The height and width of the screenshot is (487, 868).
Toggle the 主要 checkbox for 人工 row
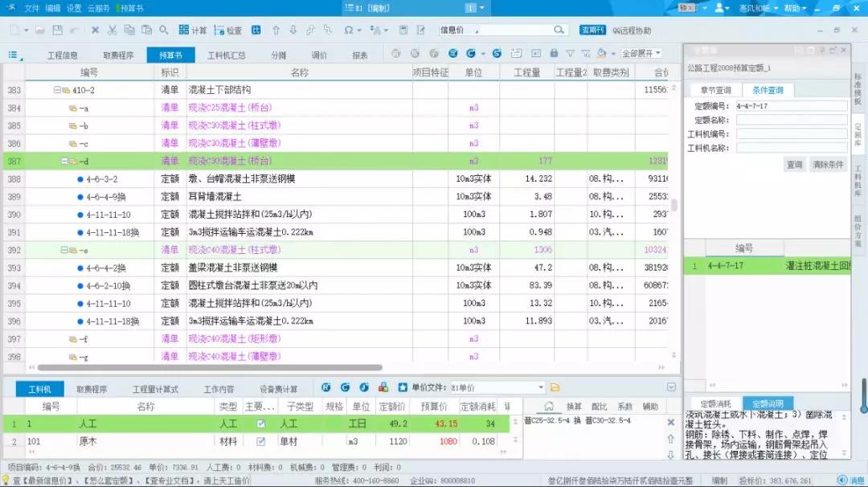(260, 424)
